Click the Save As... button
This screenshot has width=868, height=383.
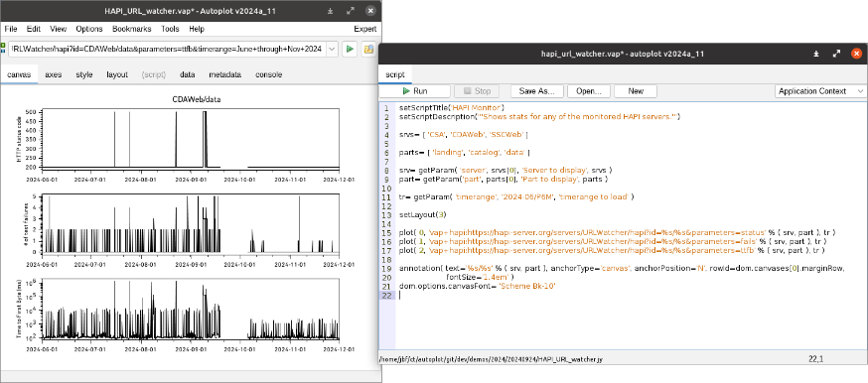[x=537, y=91]
